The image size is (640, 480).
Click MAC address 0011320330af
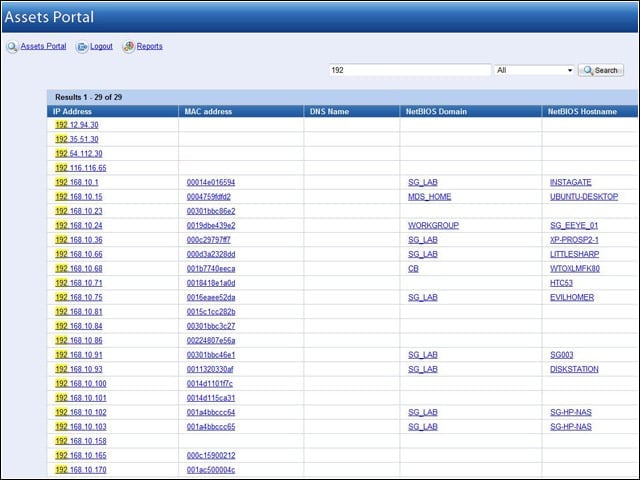click(210, 369)
